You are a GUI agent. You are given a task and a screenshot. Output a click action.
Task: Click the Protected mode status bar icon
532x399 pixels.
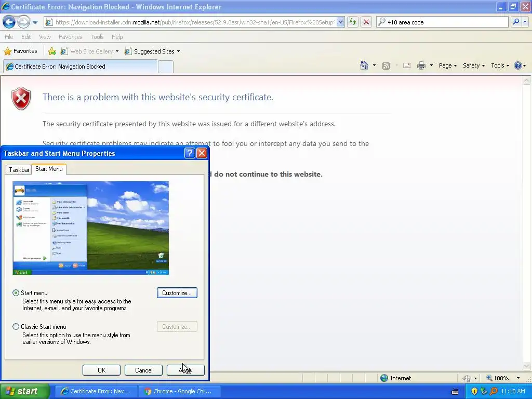pos(467,378)
